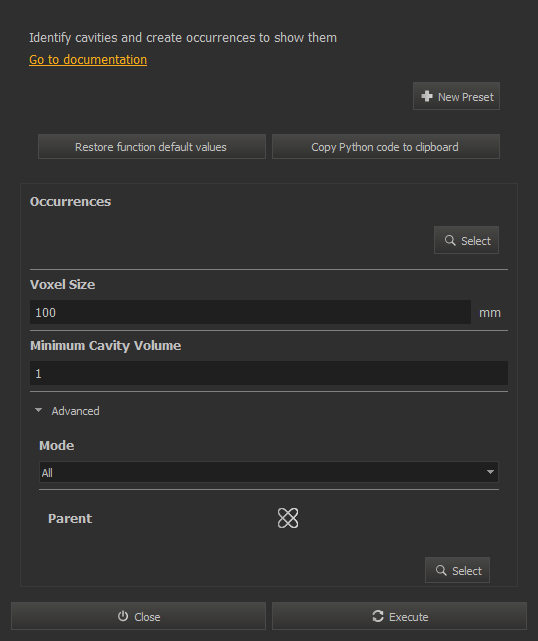The height and width of the screenshot is (641, 538).
Task: Click the Minimum Cavity Volume field
Action: coord(269,373)
